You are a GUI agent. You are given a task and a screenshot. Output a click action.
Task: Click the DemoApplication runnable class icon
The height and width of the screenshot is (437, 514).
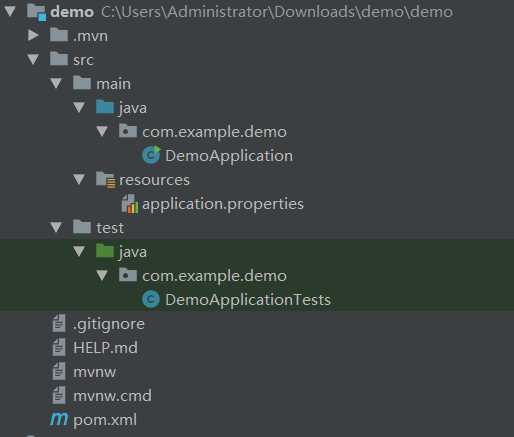(x=151, y=155)
